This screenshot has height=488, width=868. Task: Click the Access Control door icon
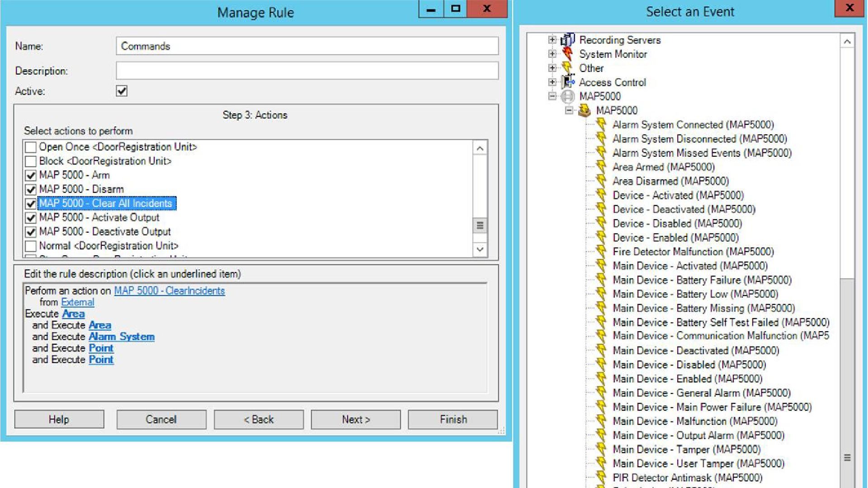coord(567,82)
